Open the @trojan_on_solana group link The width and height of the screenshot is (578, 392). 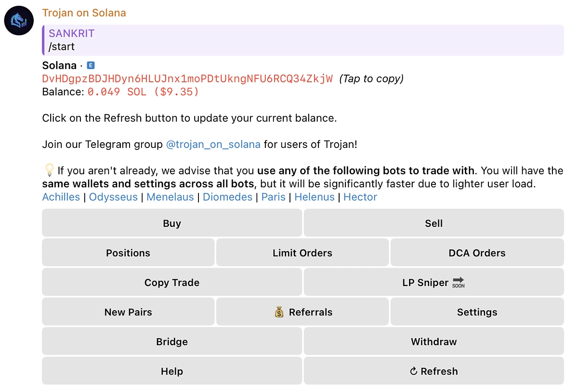click(x=213, y=144)
